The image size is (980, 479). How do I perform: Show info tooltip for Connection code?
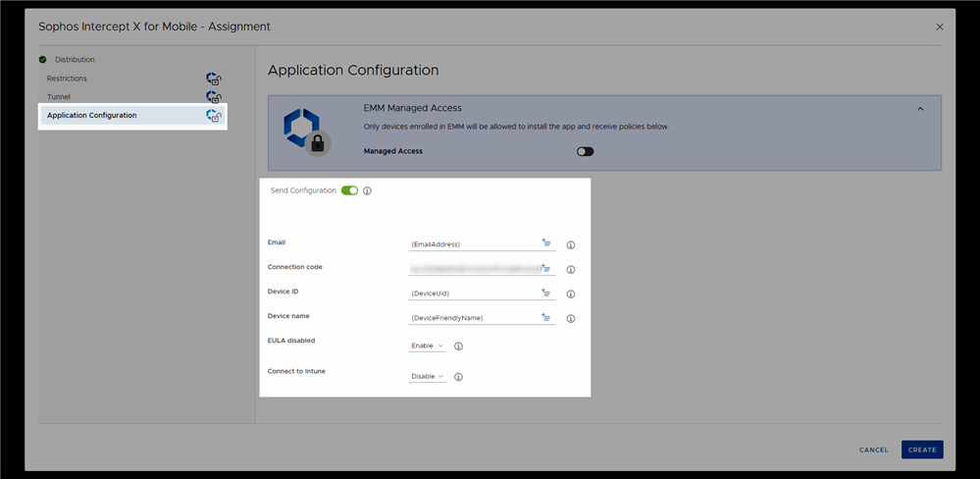pos(570,270)
